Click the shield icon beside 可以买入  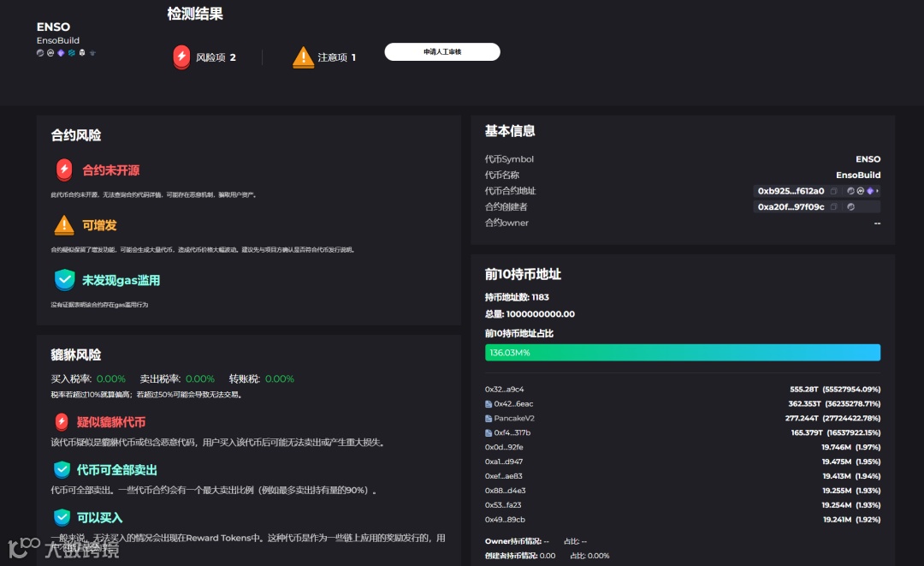point(62,517)
